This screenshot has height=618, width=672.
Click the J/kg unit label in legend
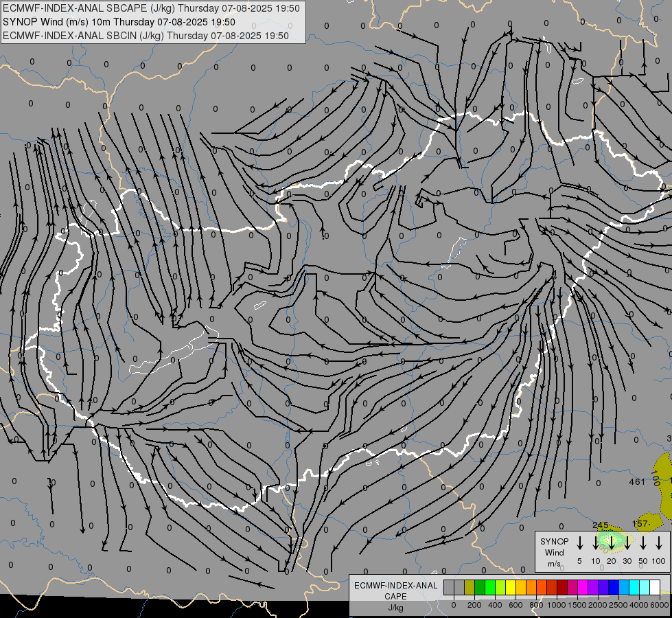click(x=395, y=608)
